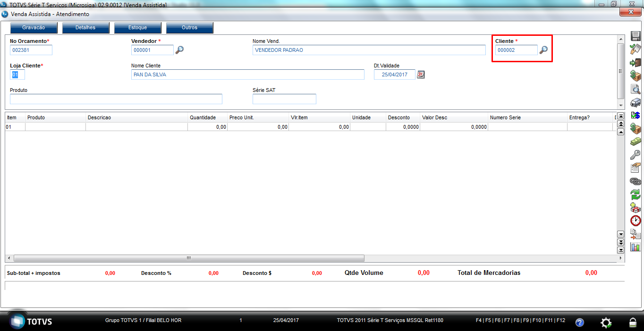Open the Dt.Validade calendar picker
The height and width of the screenshot is (331, 644).
(421, 74)
